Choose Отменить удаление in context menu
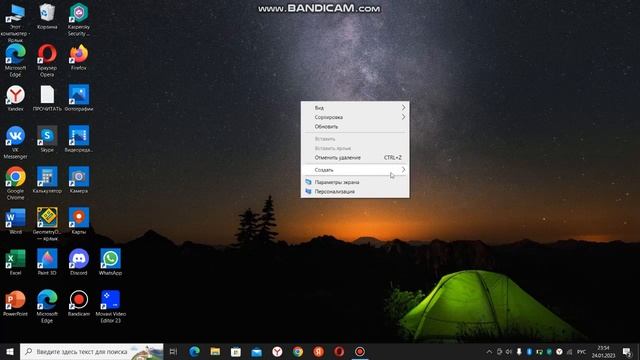The height and width of the screenshot is (360, 640). click(355, 158)
